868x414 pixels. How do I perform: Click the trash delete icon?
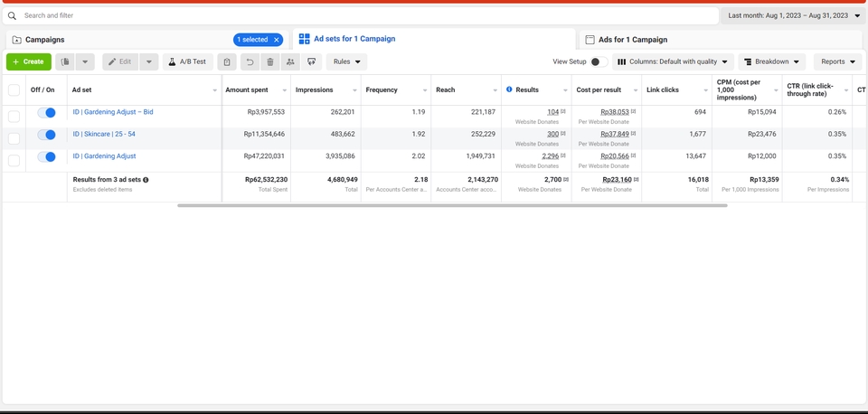point(270,62)
